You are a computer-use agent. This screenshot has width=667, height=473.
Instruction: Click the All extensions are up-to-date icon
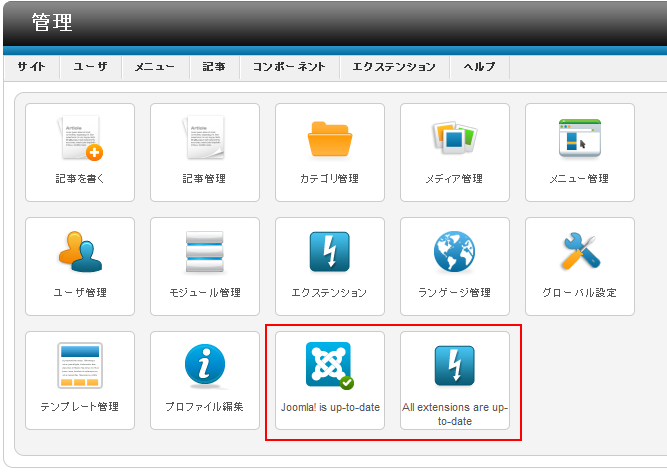click(454, 365)
